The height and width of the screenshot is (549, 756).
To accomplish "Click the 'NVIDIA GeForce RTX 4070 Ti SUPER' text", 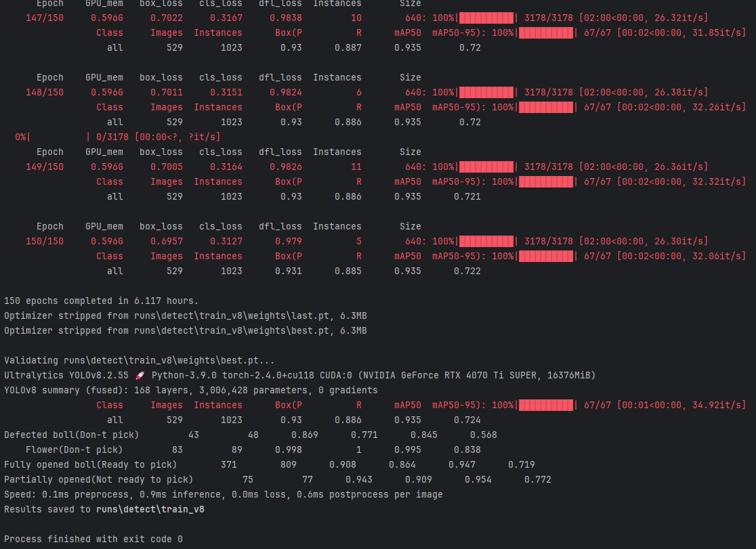I will click(453, 376).
